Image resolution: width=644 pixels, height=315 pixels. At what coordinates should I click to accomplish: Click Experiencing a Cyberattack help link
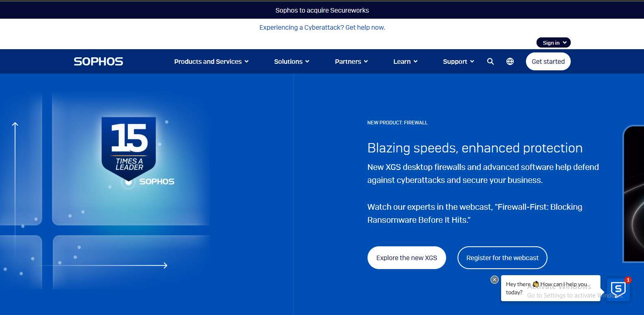tap(322, 27)
